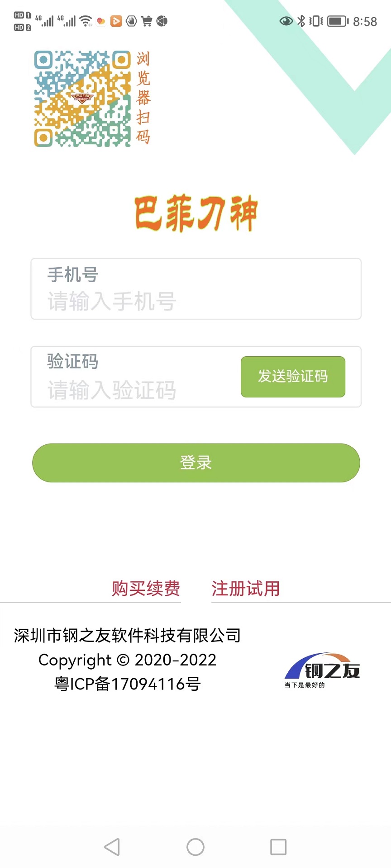Open the 购买续费 purchase renewal link
The image size is (391, 868).
[x=146, y=589]
